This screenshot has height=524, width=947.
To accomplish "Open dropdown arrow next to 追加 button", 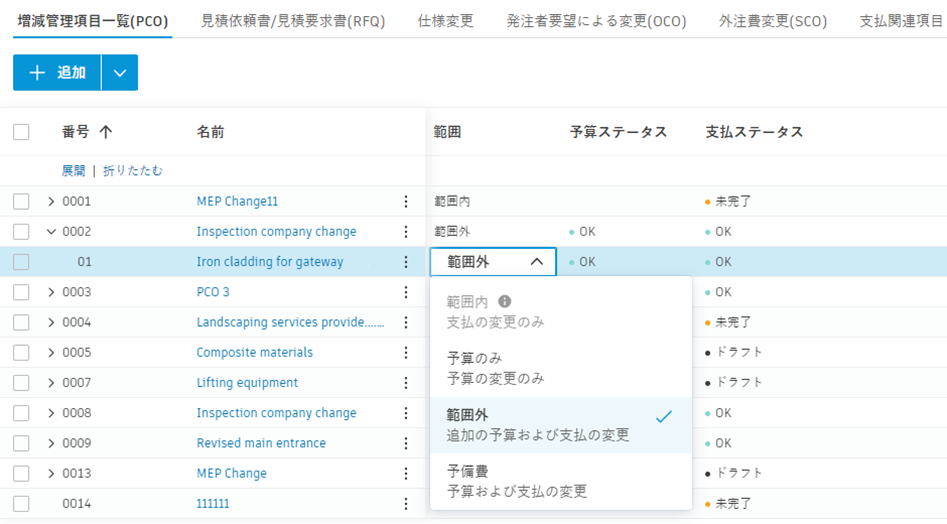I will click(120, 73).
